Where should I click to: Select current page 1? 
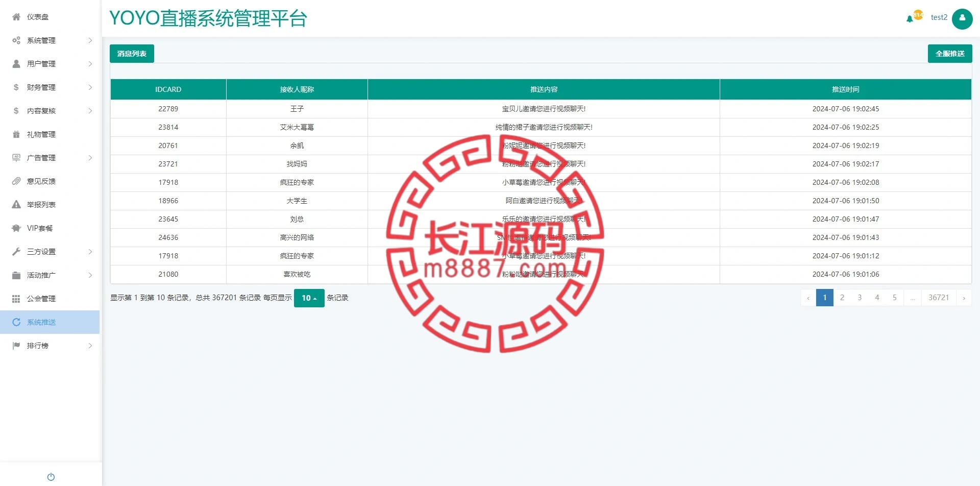coord(825,298)
